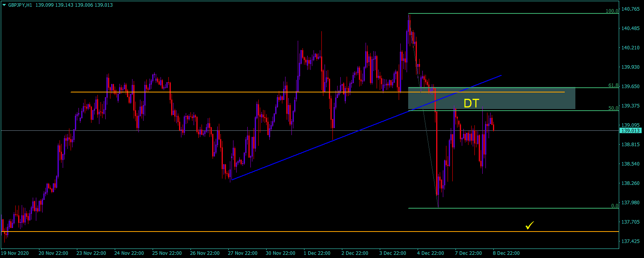Click the Fibonacci 50.0 level label
644x258 pixels.
[613, 108]
